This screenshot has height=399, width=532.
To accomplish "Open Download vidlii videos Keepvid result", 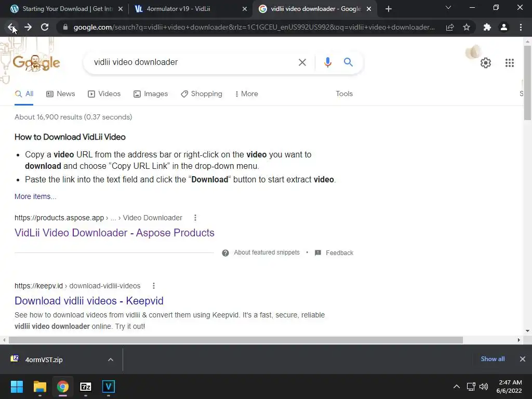I will click(89, 301).
